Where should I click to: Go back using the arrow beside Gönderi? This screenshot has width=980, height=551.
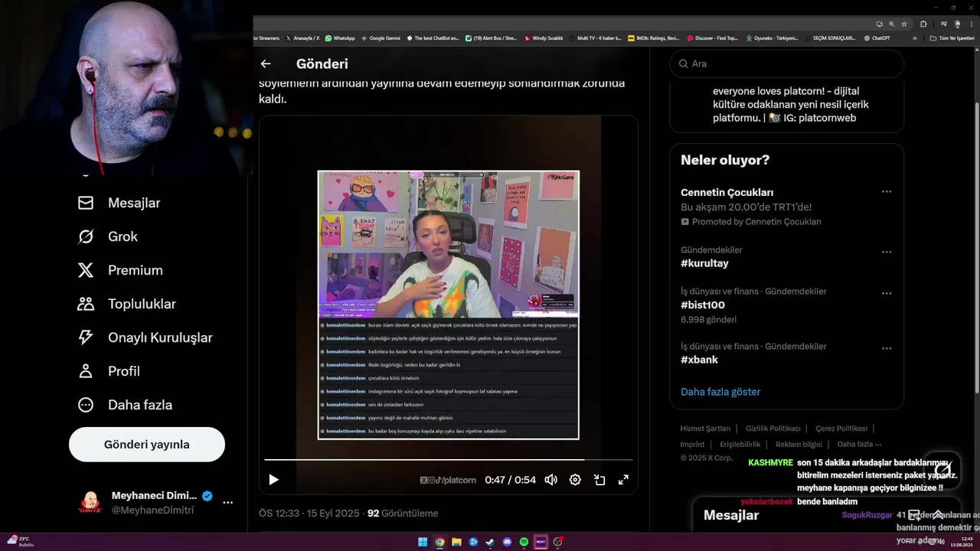(x=266, y=64)
